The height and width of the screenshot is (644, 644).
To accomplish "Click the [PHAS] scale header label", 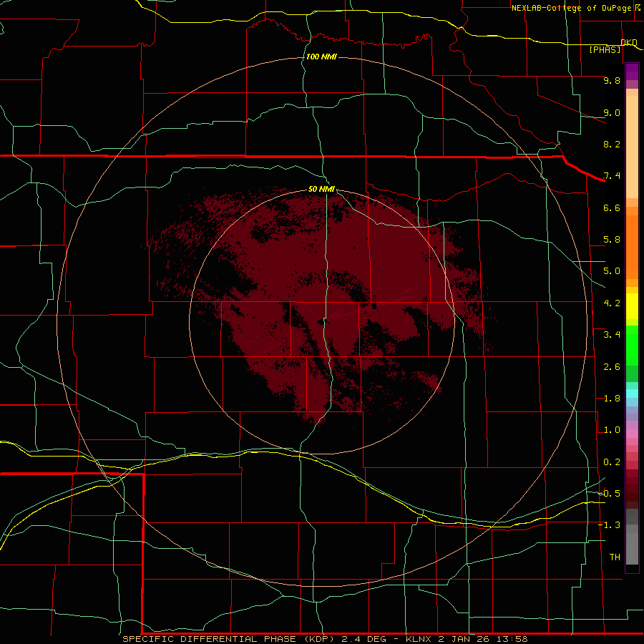I will (605, 49).
